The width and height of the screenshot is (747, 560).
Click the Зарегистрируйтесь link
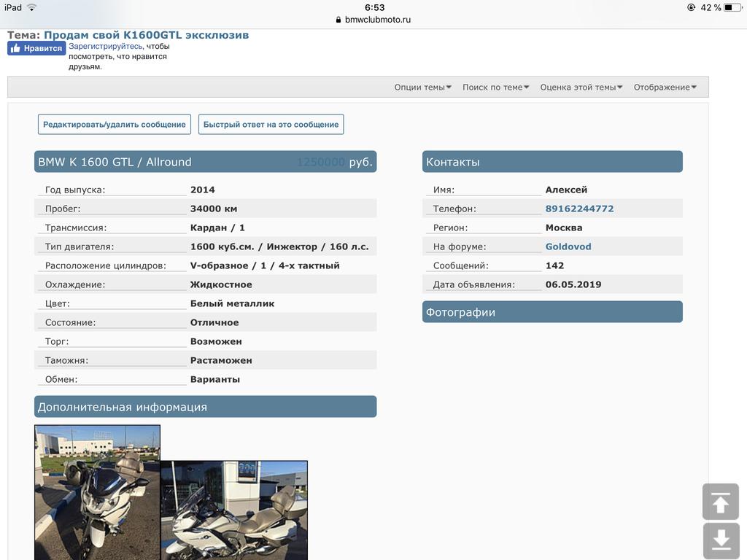click(x=106, y=46)
